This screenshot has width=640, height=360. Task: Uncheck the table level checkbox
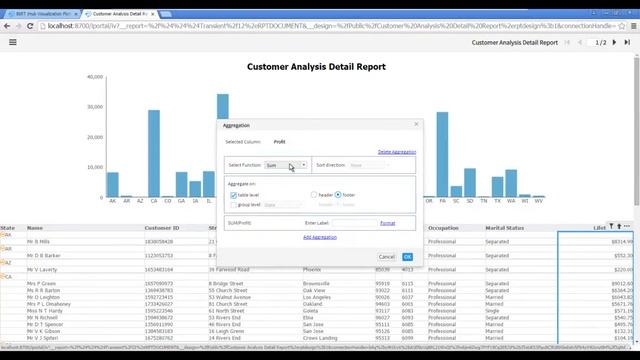[233, 195]
